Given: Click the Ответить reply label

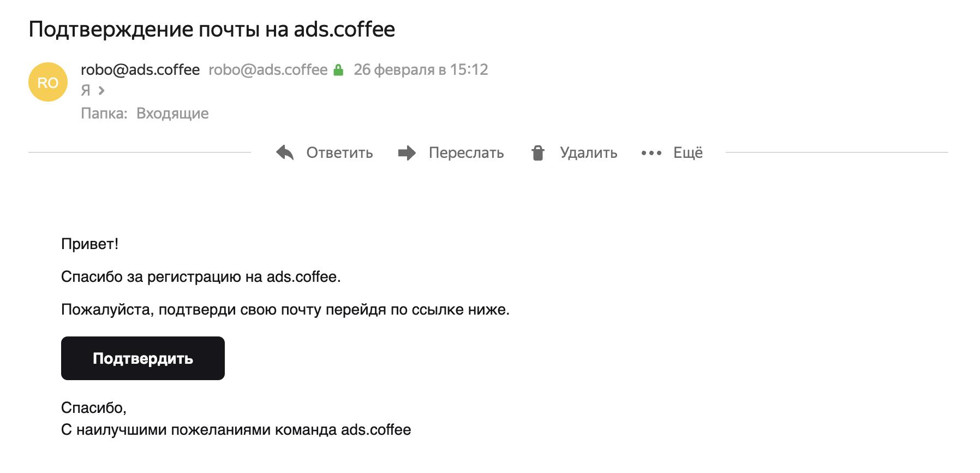Looking at the screenshot, I should 339,153.
